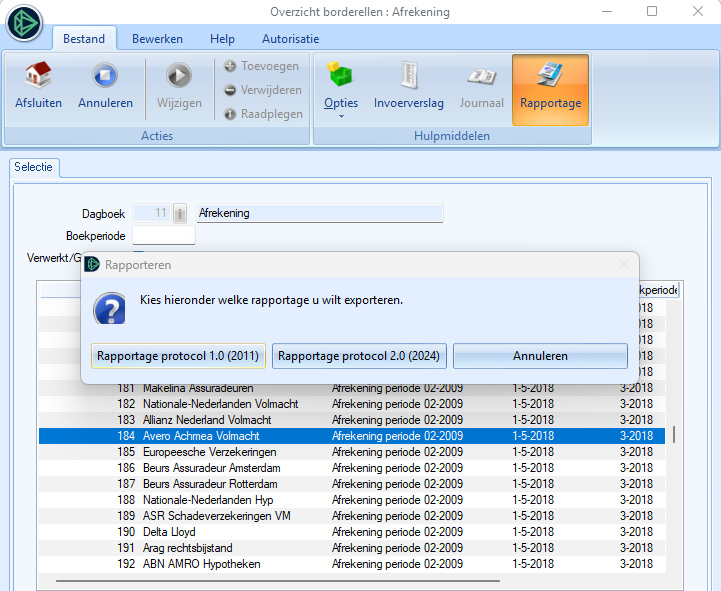Select row 181 Makelina Assuradeuren
The image size is (721, 591).
coord(352,388)
